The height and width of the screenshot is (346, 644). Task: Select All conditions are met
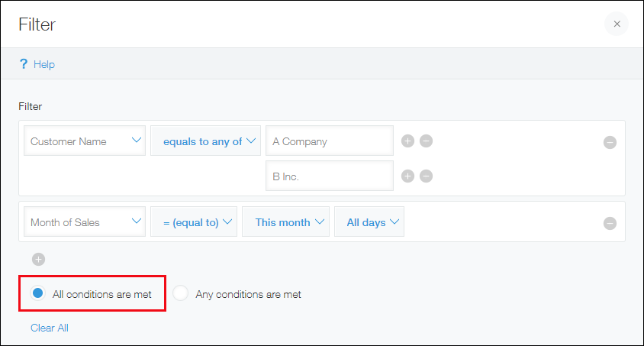(x=38, y=293)
